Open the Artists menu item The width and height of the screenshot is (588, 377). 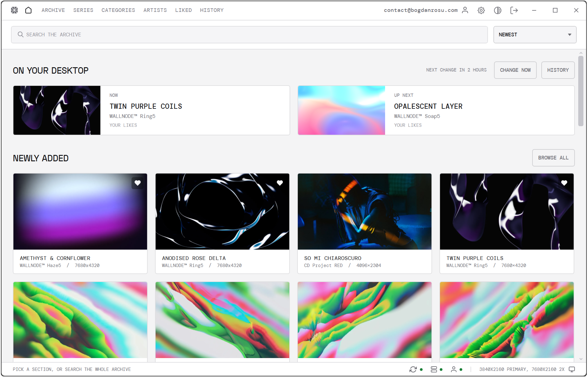click(x=155, y=10)
